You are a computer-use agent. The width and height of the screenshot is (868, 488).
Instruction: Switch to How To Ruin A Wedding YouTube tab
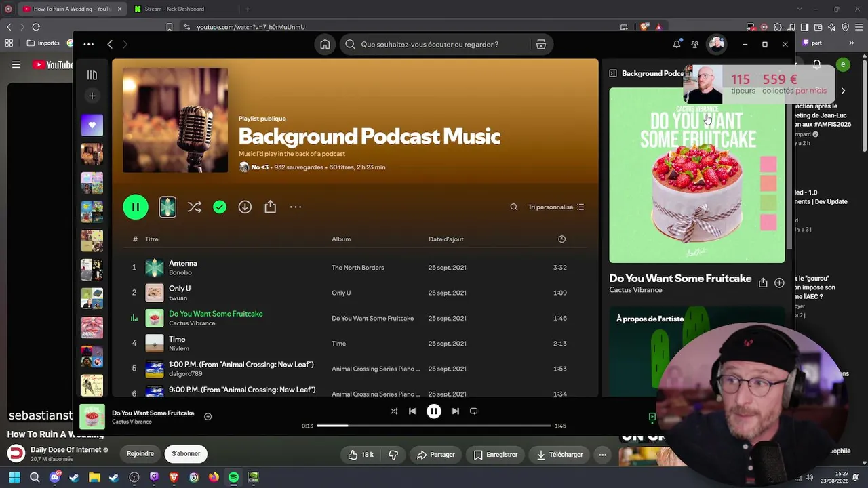[x=71, y=9]
